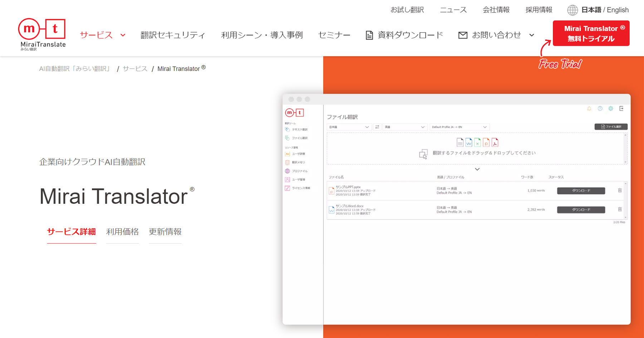Click the 1,030 words count

[536, 191]
